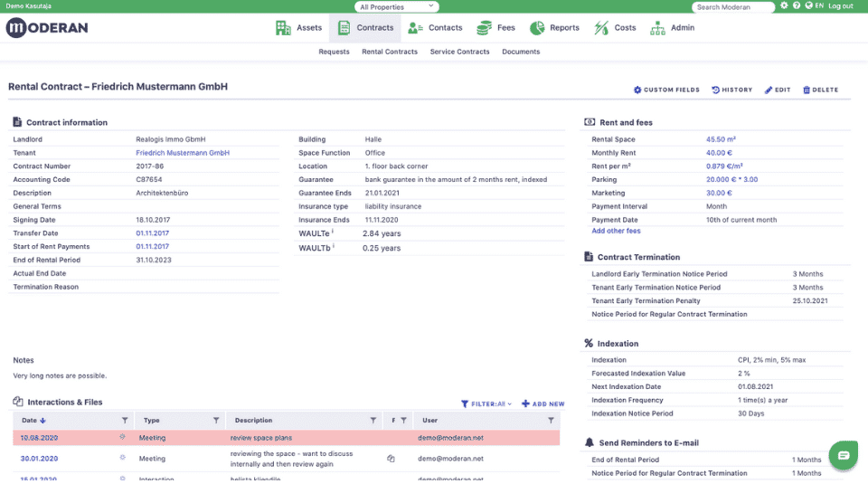This screenshot has width=868, height=503.
Task: Open the Assets section icon
Action: pyautogui.click(x=283, y=28)
